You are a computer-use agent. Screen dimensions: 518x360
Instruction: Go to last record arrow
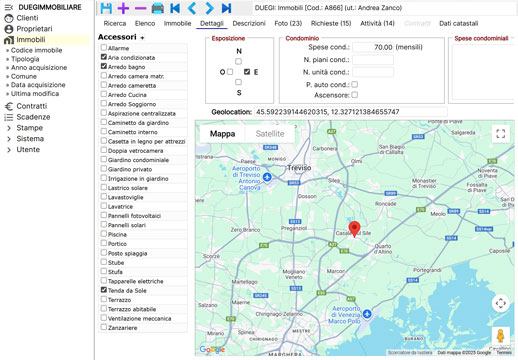tap(226, 8)
